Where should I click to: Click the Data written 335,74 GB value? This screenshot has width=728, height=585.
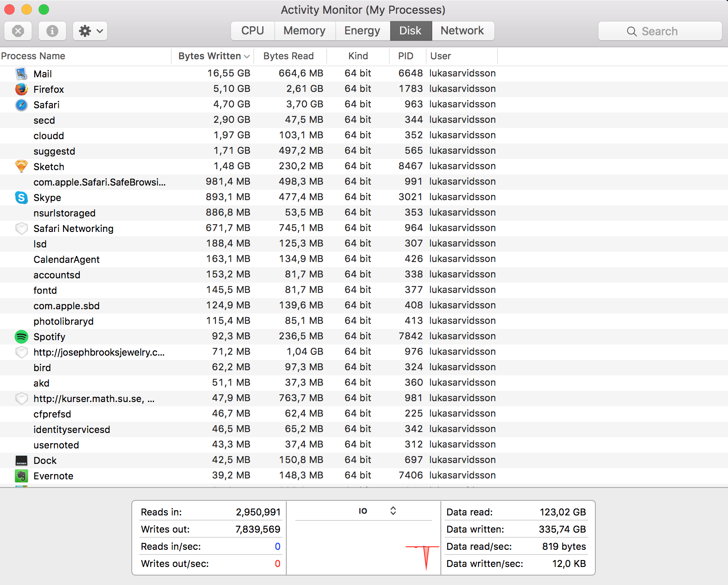562,529
